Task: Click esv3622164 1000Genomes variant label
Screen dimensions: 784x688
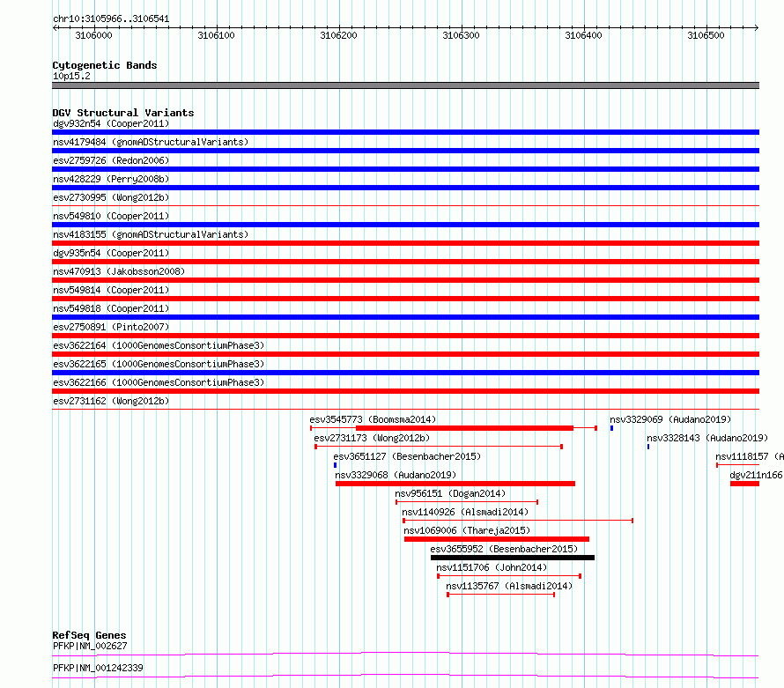Action: (x=159, y=345)
